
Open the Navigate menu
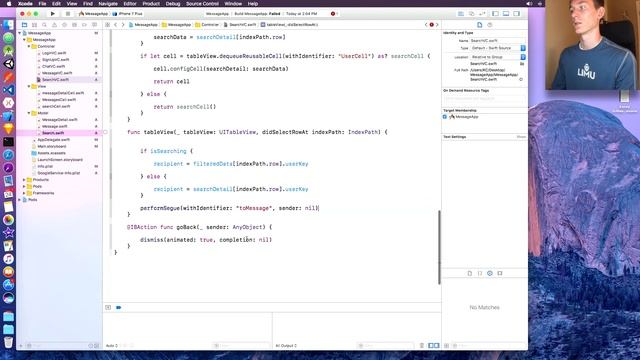tap(108, 4)
